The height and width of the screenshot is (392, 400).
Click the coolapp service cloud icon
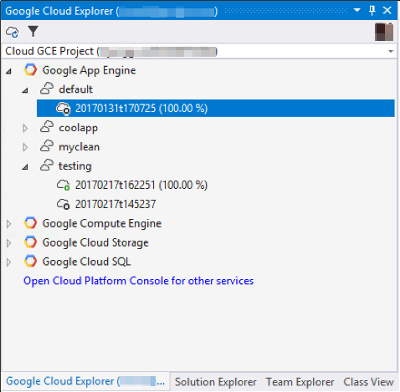(47, 127)
